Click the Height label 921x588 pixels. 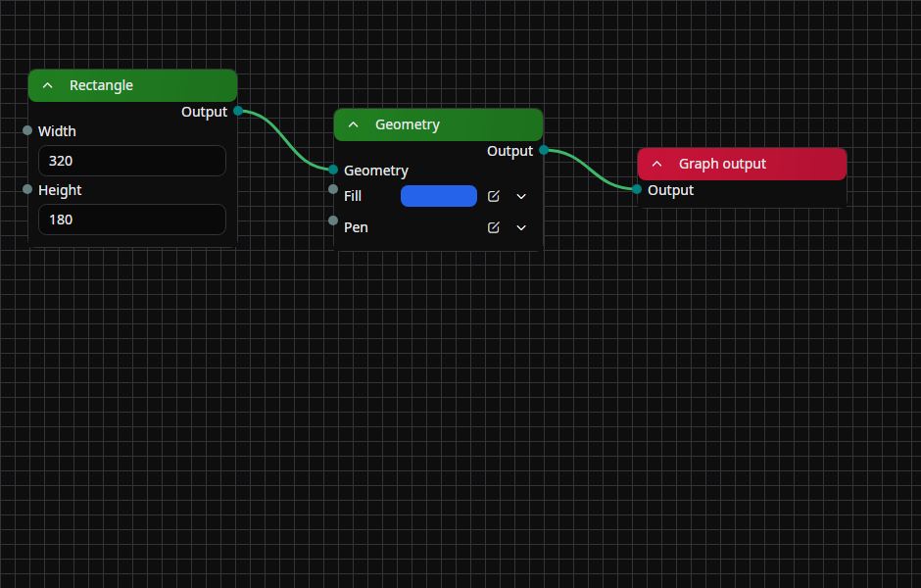[x=60, y=190]
